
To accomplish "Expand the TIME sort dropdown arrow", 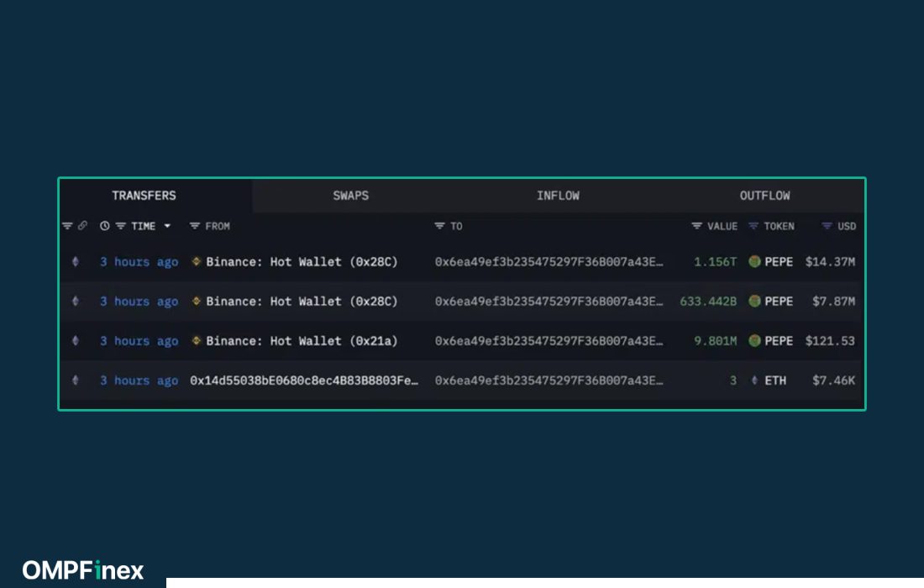I will pyautogui.click(x=167, y=226).
